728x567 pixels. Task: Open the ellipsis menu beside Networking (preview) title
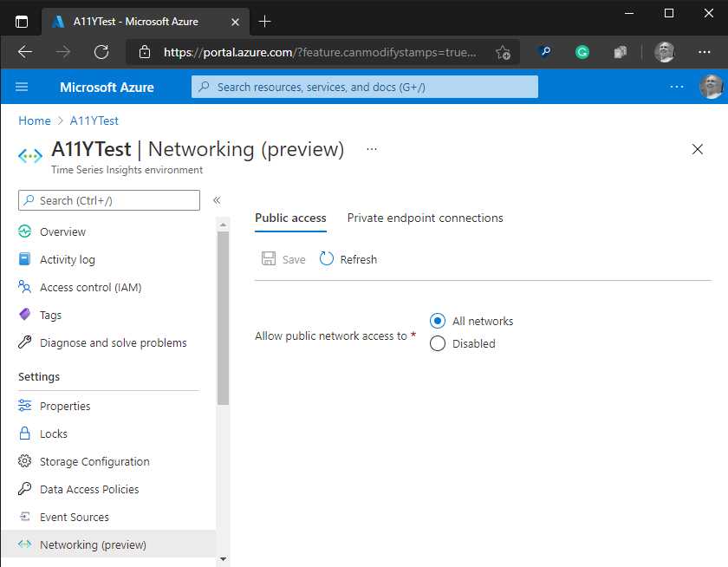pos(372,149)
